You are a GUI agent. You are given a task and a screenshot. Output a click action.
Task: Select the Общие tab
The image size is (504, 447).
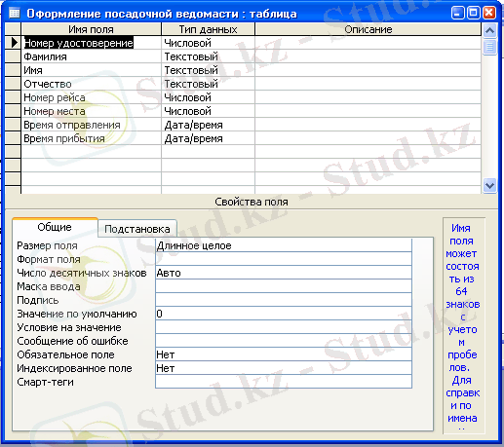(x=55, y=227)
